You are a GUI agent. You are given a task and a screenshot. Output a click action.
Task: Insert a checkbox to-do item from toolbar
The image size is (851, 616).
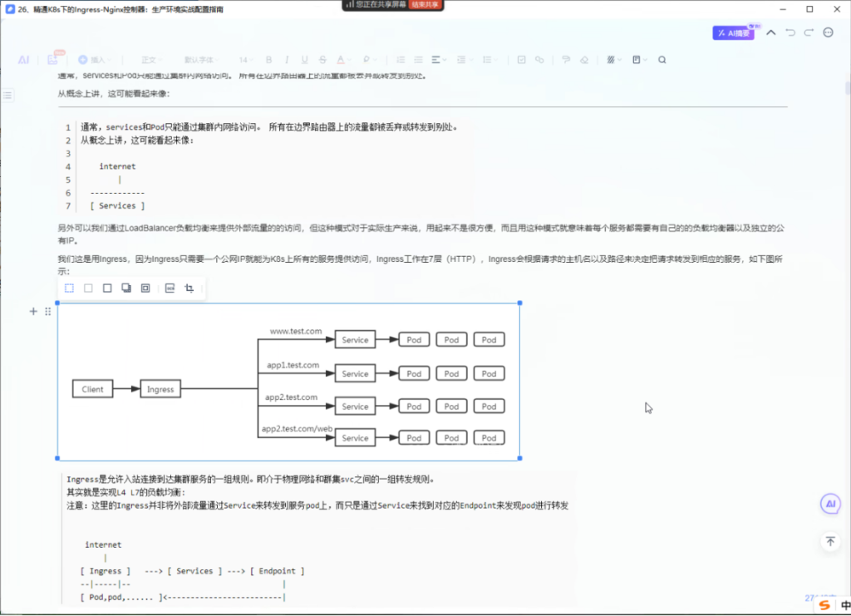click(x=521, y=60)
